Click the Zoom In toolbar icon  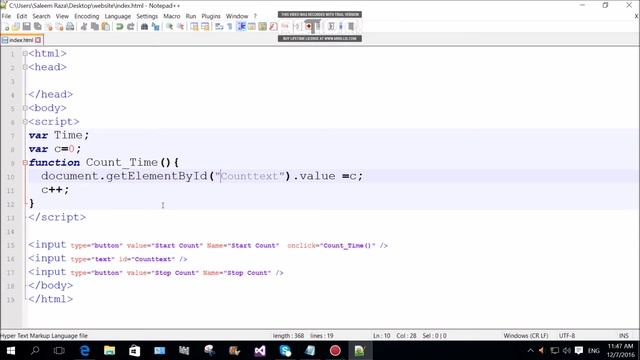tap(169, 27)
